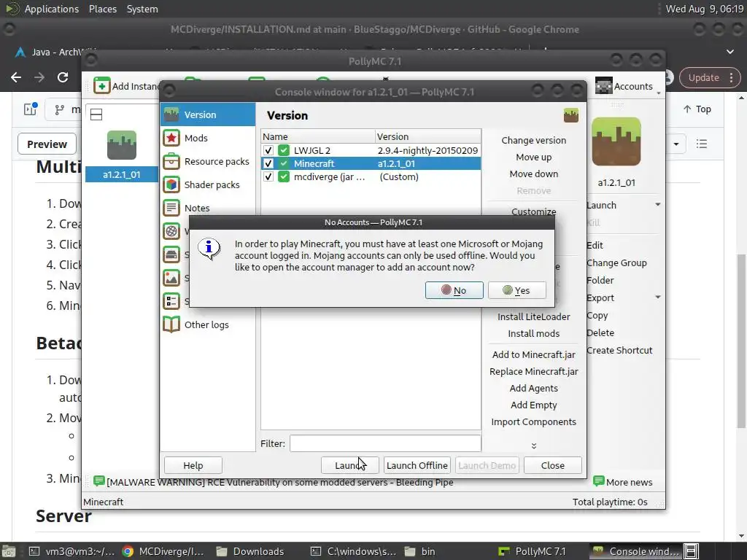Open the Mods page star icon
The width and height of the screenshot is (747, 560).
[171, 138]
